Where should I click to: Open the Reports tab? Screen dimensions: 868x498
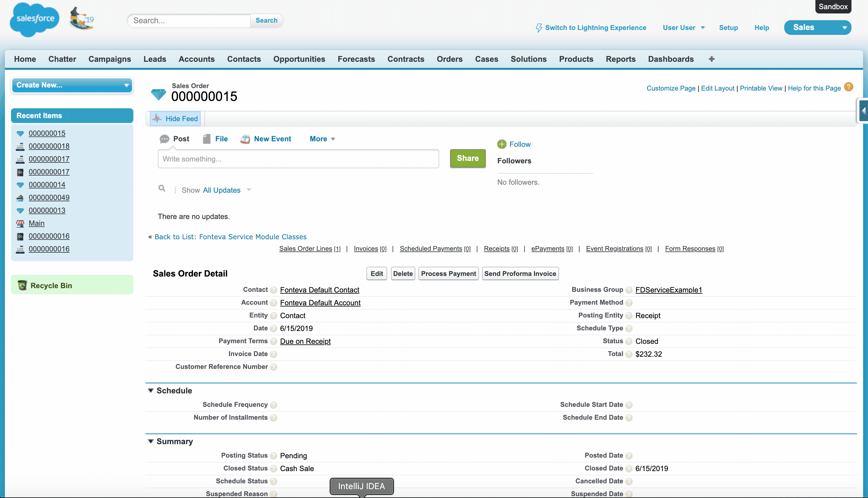click(x=621, y=59)
